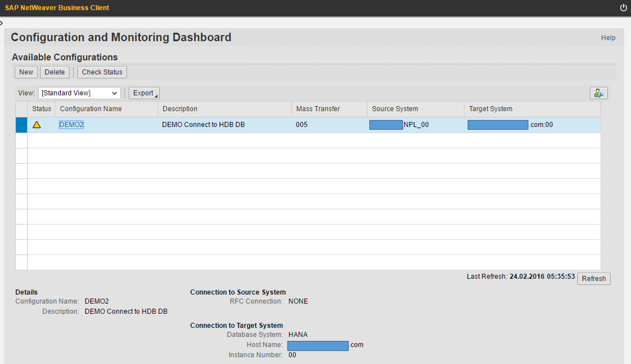The image size is (631, 364).
Task: Sort by the Configuration Name column header
Action: tap(90, 109)
